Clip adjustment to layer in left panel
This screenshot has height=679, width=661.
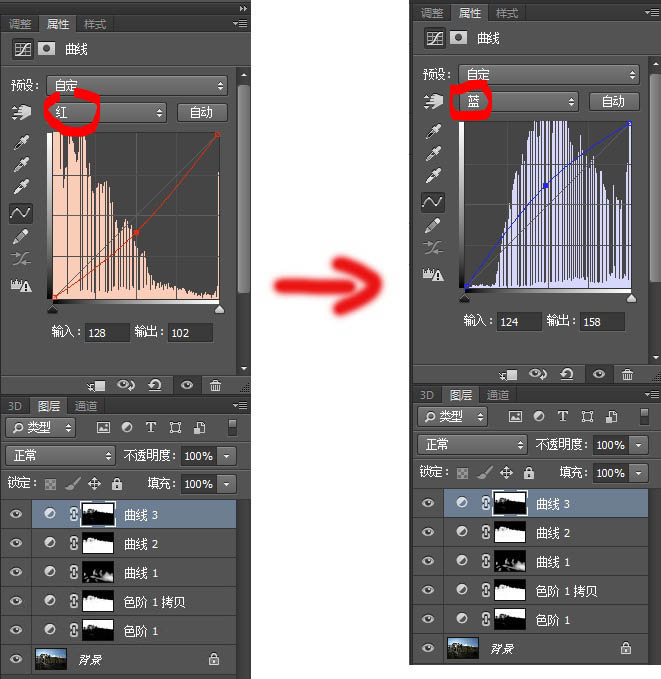96,385
